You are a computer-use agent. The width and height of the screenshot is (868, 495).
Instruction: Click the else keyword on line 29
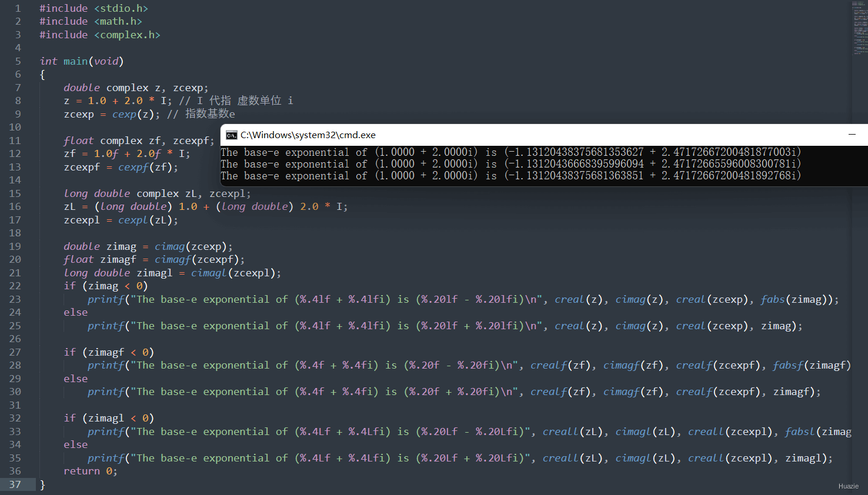tap(75, 379)
